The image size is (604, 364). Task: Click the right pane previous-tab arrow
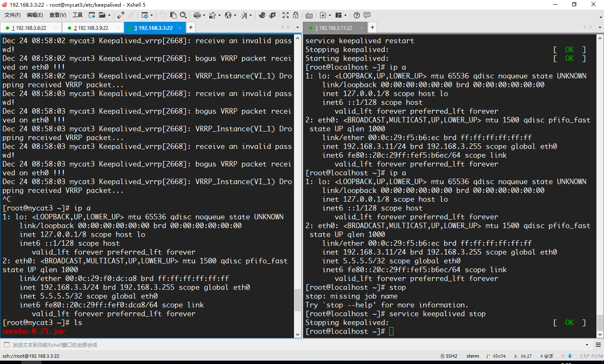click(585, 27)
